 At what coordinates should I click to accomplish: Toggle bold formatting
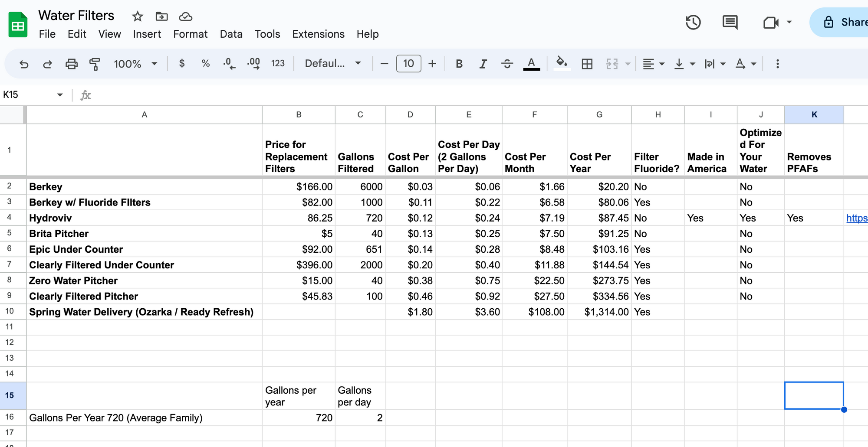tap(459, 64)
